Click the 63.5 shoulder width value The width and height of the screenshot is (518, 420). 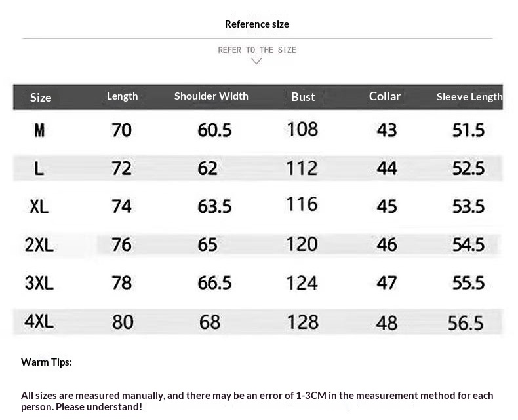coord(215,207)
